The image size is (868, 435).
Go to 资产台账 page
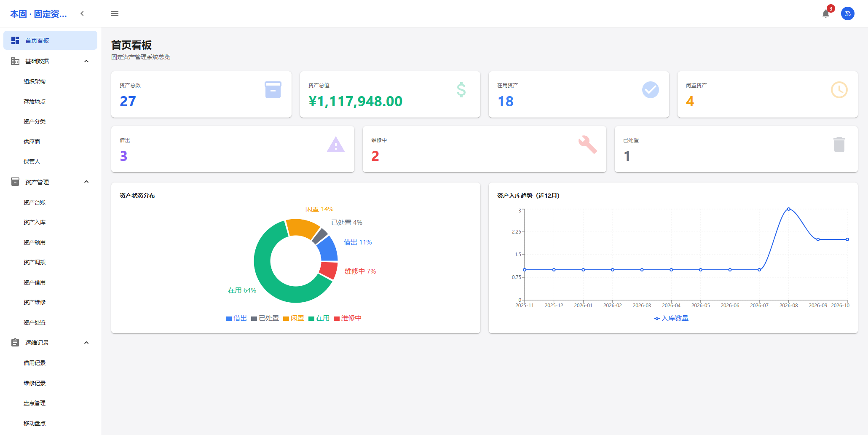tap(50, 202)
